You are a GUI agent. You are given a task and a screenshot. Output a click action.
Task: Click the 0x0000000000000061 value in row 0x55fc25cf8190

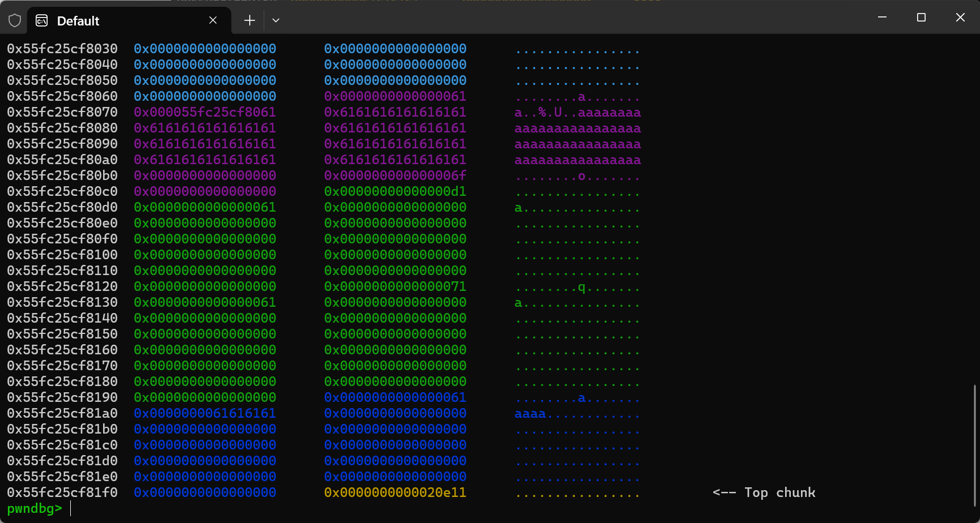[395, 397]
